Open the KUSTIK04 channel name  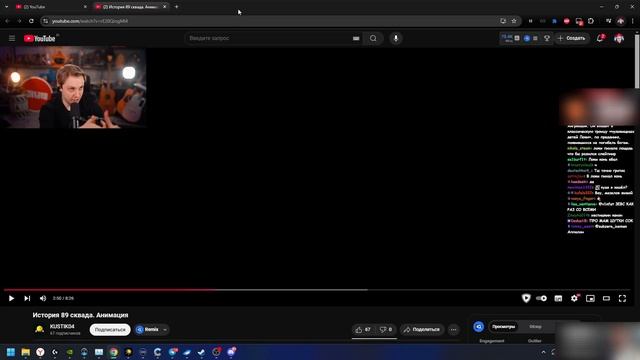62,327
